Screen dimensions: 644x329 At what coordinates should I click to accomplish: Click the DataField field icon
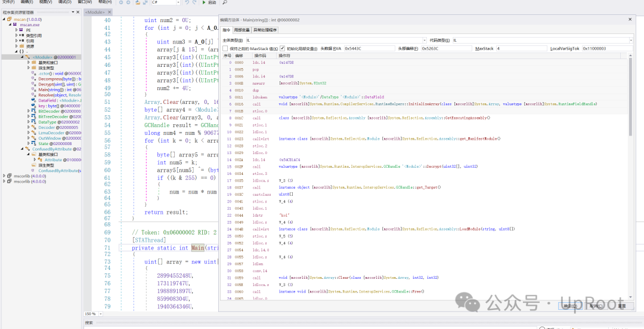tap(34, 100)
